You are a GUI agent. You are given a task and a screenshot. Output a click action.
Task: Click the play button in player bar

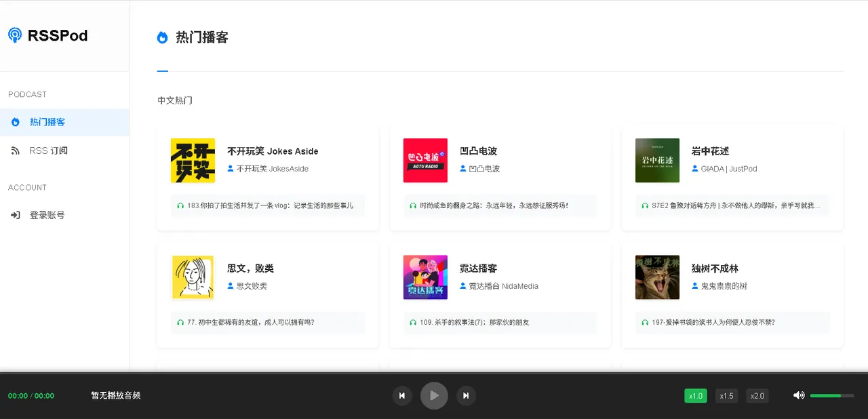point(434,396)
